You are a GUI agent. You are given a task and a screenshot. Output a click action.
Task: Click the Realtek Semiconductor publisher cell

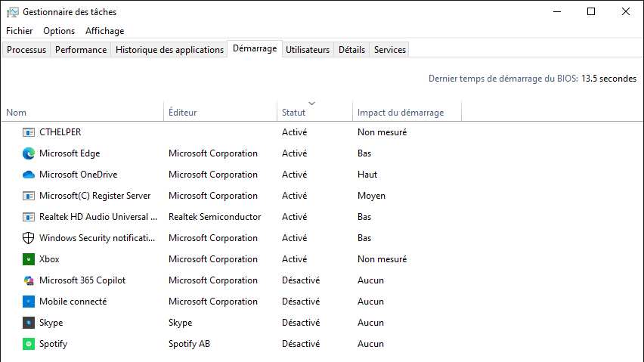point(215,217)
